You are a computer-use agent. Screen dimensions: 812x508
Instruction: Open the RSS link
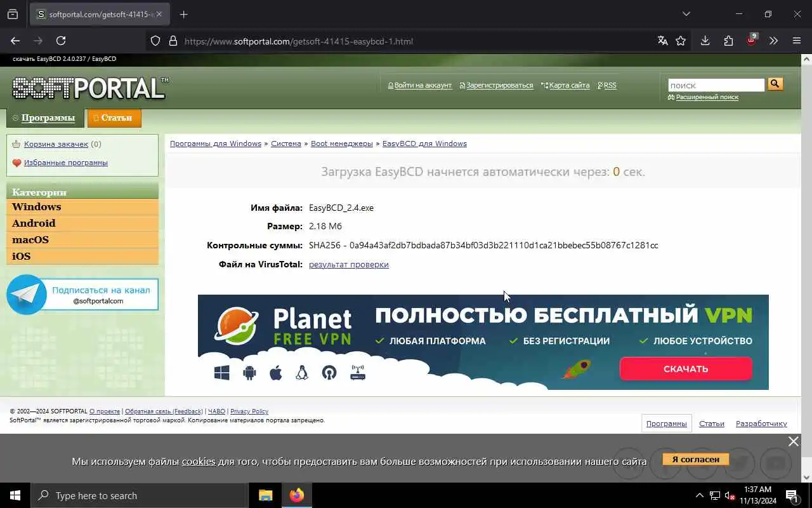610,85
